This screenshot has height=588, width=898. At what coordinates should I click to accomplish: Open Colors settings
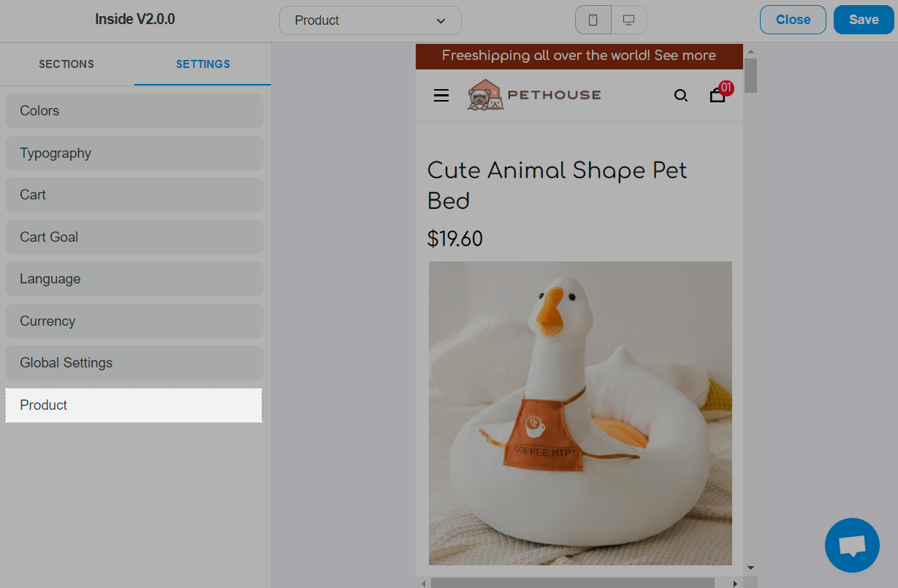pyautogui.click(x=134, y=111)
